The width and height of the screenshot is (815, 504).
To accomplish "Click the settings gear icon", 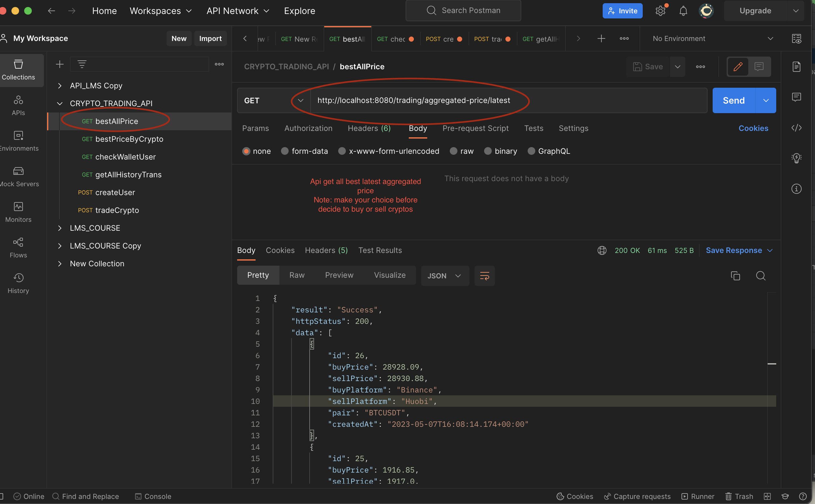I will click(660, 11).
